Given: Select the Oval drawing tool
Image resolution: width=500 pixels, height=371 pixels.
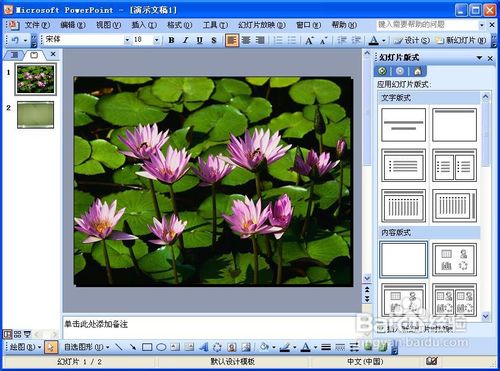Looking at the screenshot, I should 161,347.
